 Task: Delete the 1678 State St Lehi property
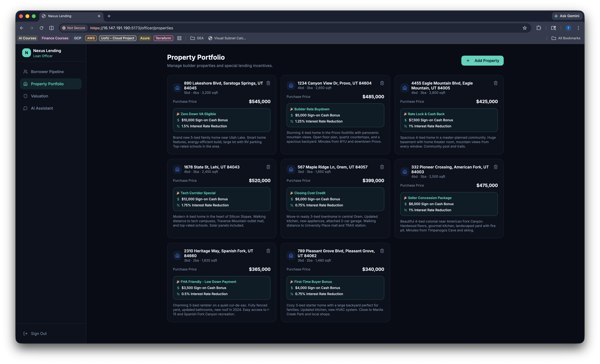click(268, 167)
